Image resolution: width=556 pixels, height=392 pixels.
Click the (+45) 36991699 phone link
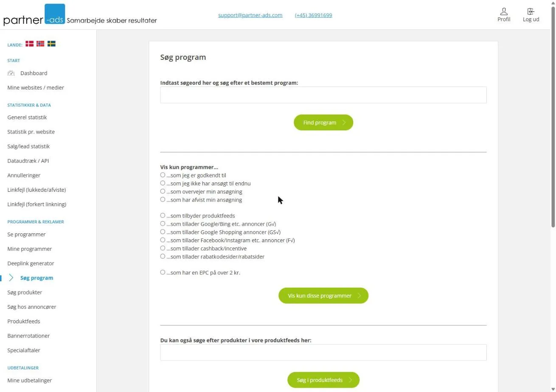[314, 15]
